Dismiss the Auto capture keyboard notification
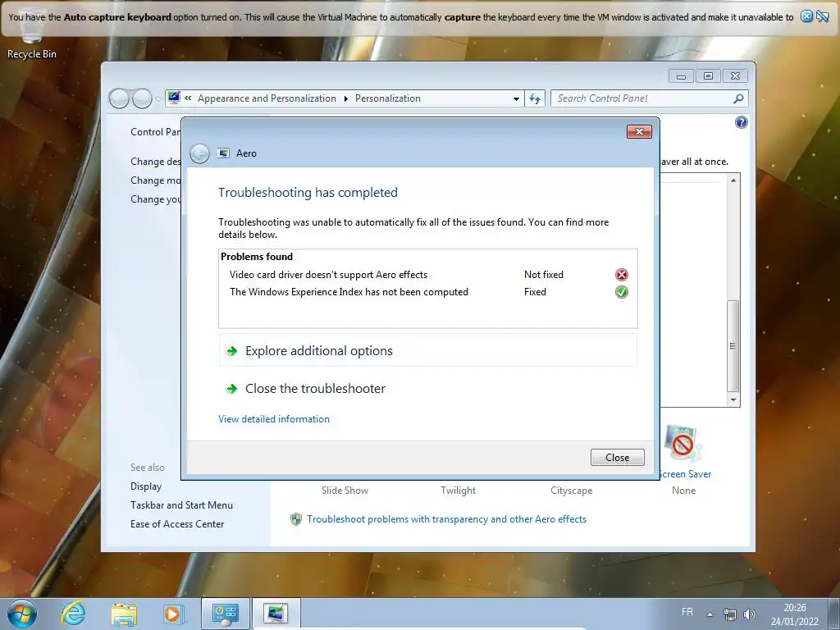 806,16
